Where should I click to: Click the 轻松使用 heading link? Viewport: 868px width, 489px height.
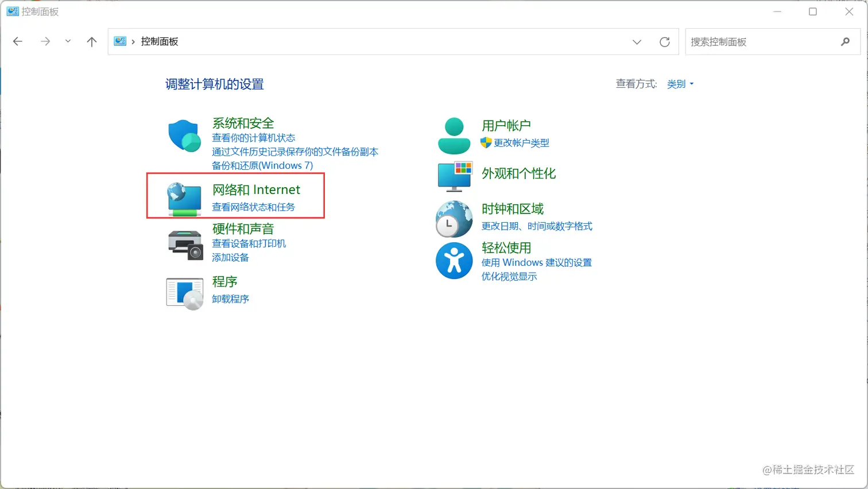[506, 248]
